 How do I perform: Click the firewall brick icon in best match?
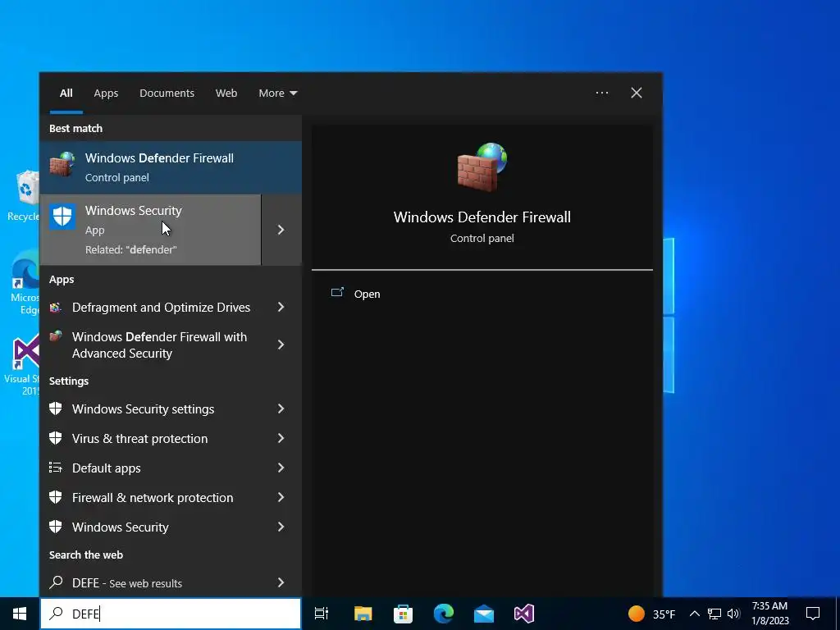point(62,164)
